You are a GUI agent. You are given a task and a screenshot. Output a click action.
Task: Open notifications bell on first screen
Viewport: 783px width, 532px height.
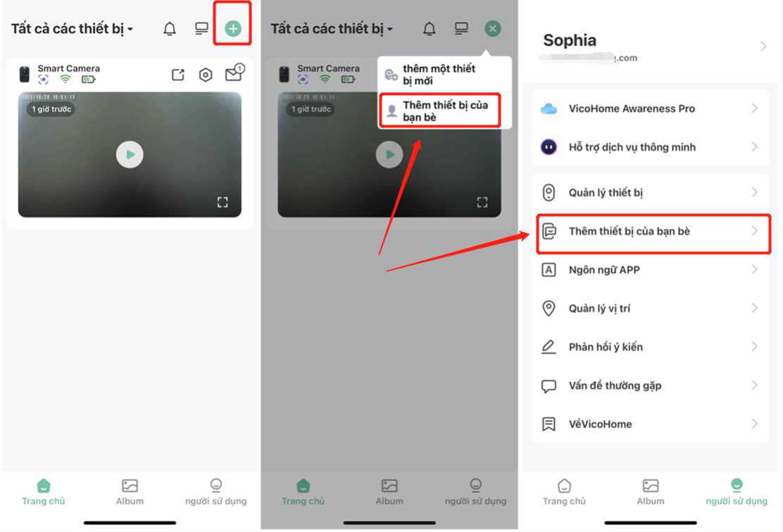pos(170,29)
